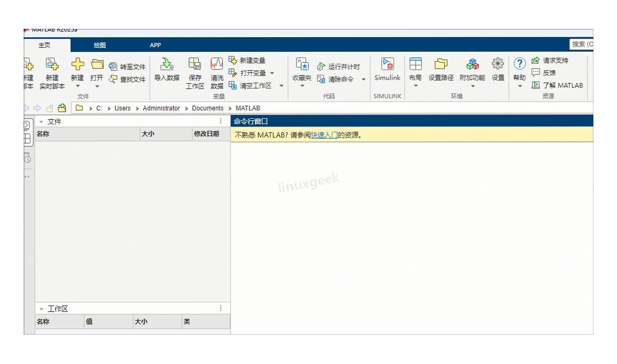Click the search input field

click(582, 44)
